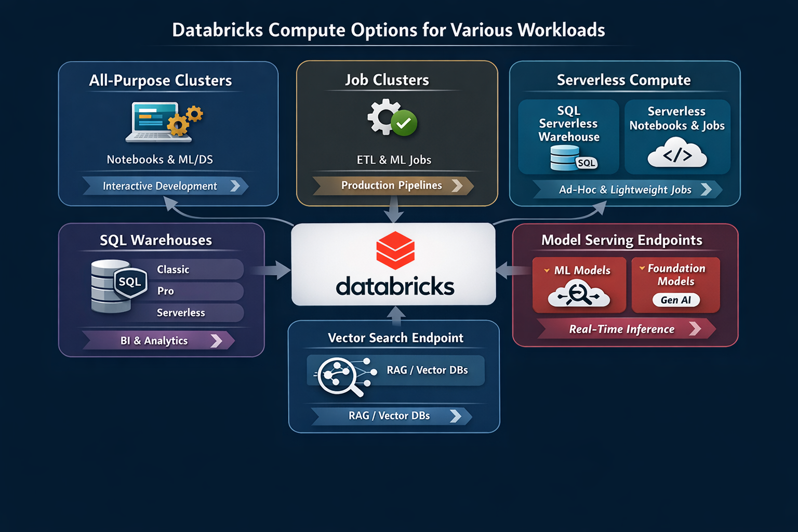Expand the Foundation Models dropdown triangle

click(642, 268)
